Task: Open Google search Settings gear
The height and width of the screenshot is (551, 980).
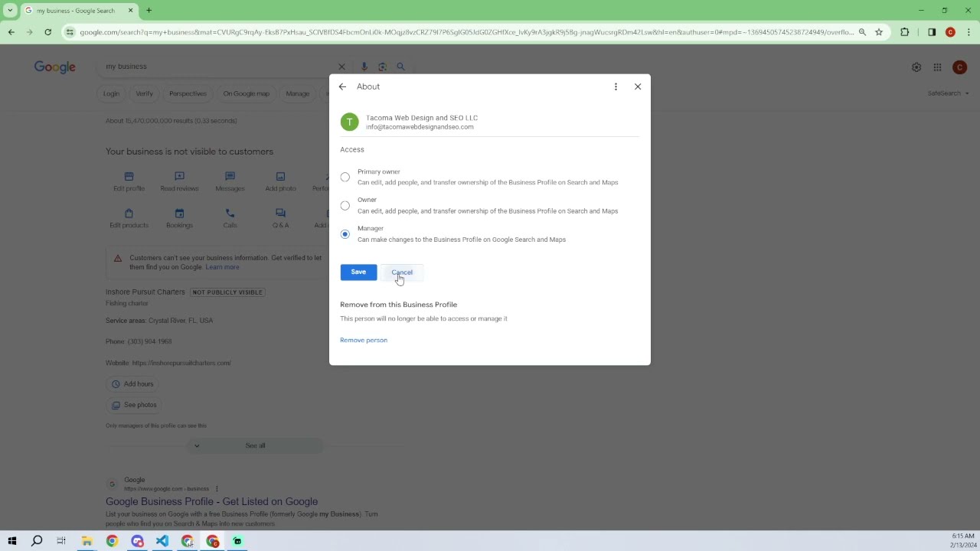Action: pos(916,67)
